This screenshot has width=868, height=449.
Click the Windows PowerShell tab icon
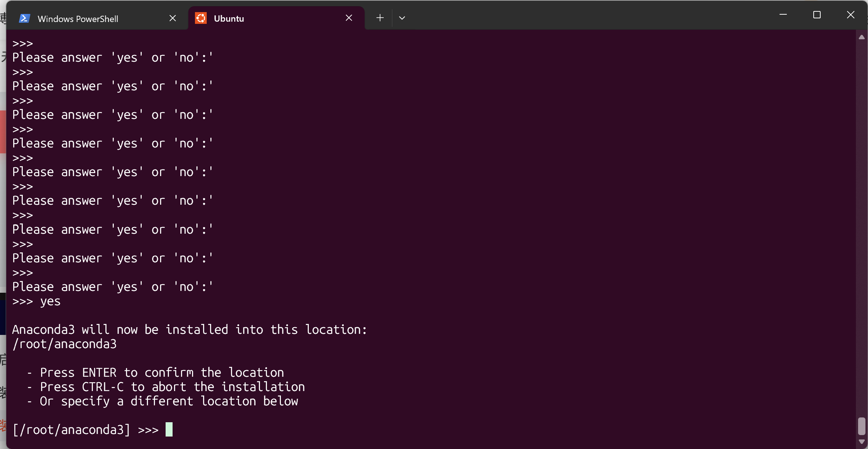[x=25, y=18]
